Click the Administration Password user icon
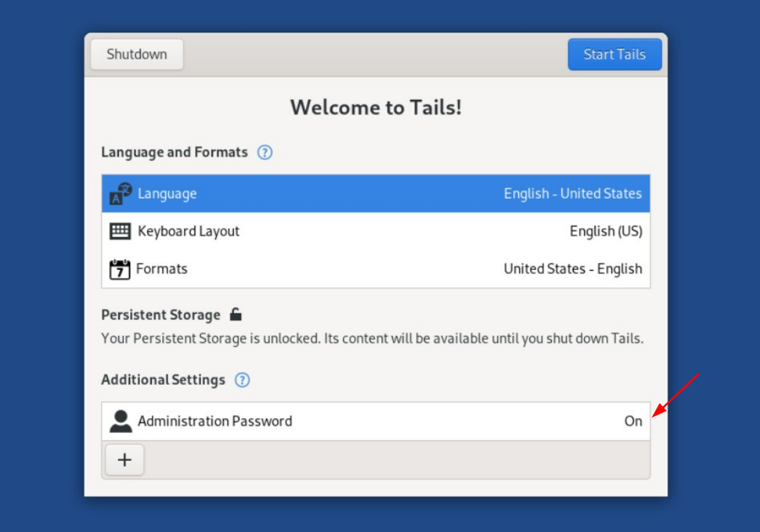This screenshot has width=760, height=532. pos(121,421)
